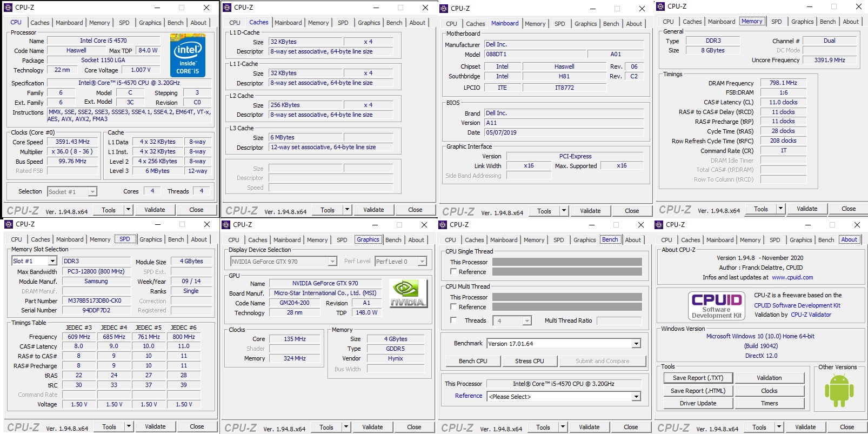Expand the Socket #1 selection dropdown
Image resolution: width=868 pixels, height=434 pixels.
tap(92, 192)
